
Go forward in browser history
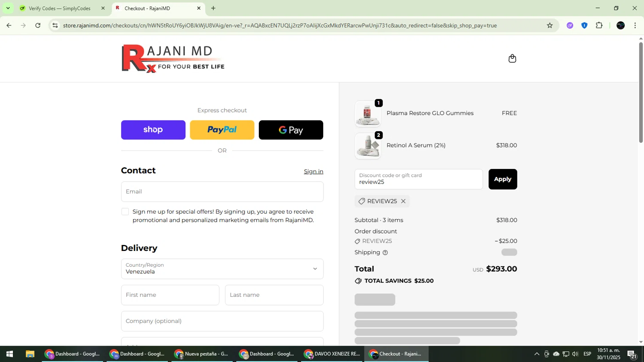pyautogui.click(x=23, y=25)
